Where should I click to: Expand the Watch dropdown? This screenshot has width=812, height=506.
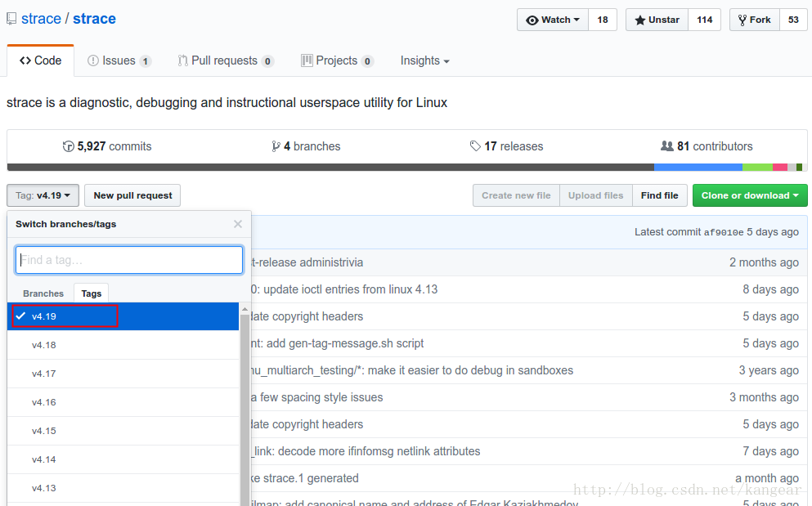click(553, 20)
